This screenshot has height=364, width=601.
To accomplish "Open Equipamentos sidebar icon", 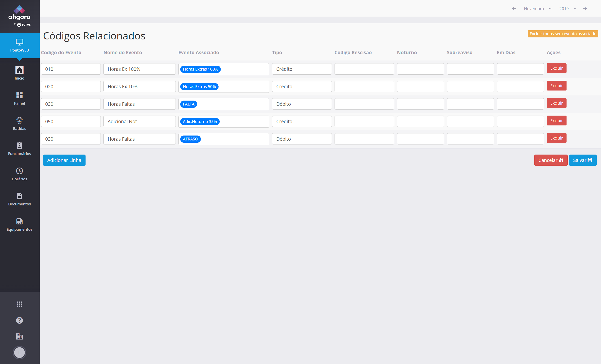I will [19, 222].
